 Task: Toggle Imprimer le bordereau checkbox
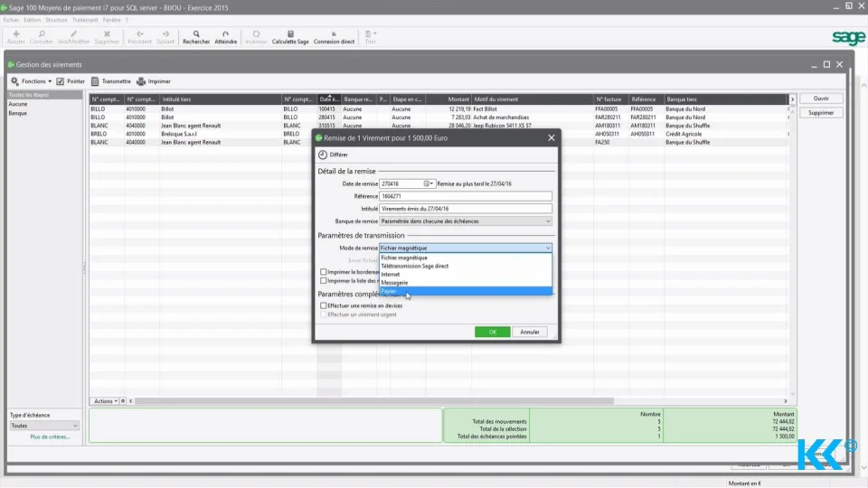(324, 272)
